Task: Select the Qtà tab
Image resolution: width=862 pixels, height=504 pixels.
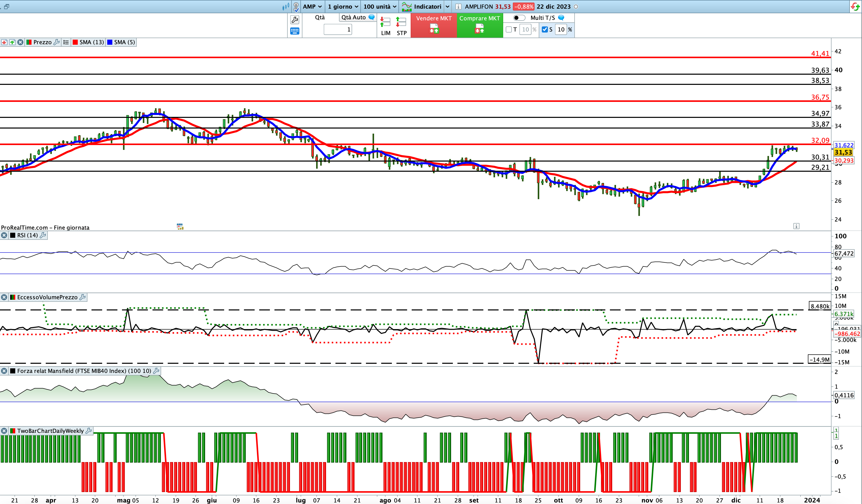Action: click(320, 18)
